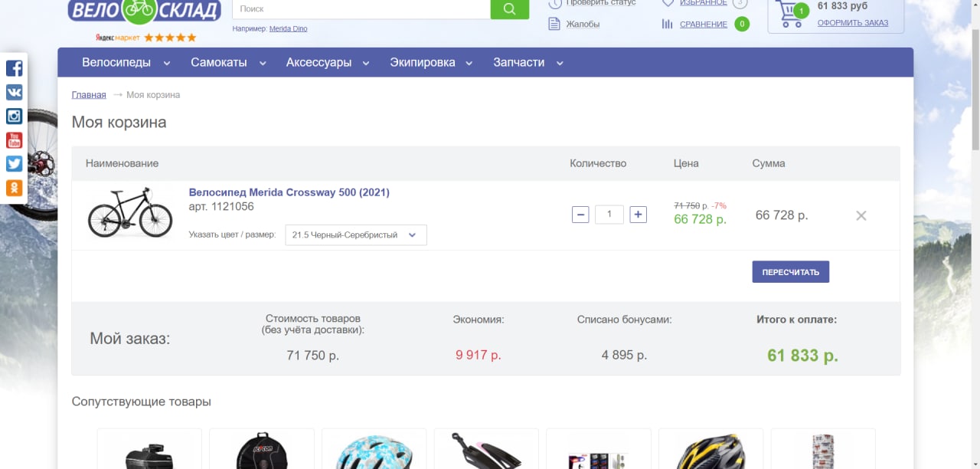Open the round wheel bag related product
This screenshot has width=980, height=469.
point(262,449)
